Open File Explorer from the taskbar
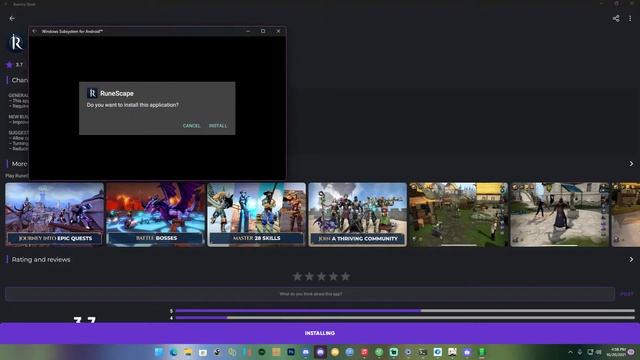 pos(188,352)
